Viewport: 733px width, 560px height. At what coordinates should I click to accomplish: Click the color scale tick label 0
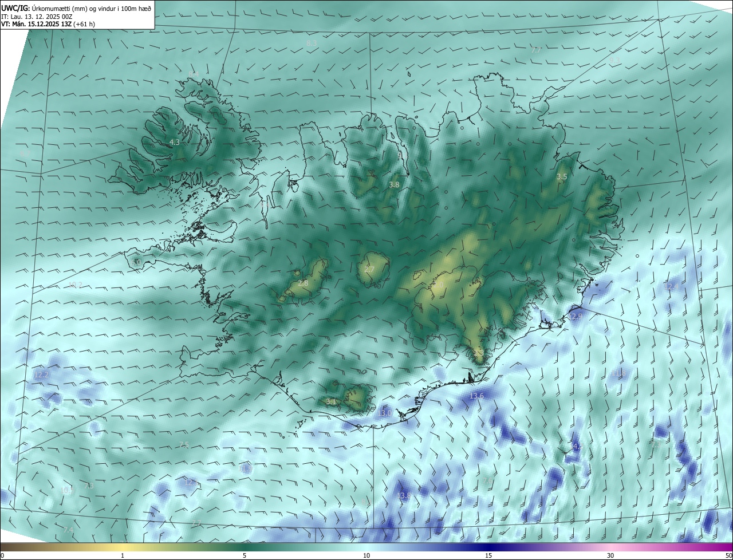[x=2, y=555]
